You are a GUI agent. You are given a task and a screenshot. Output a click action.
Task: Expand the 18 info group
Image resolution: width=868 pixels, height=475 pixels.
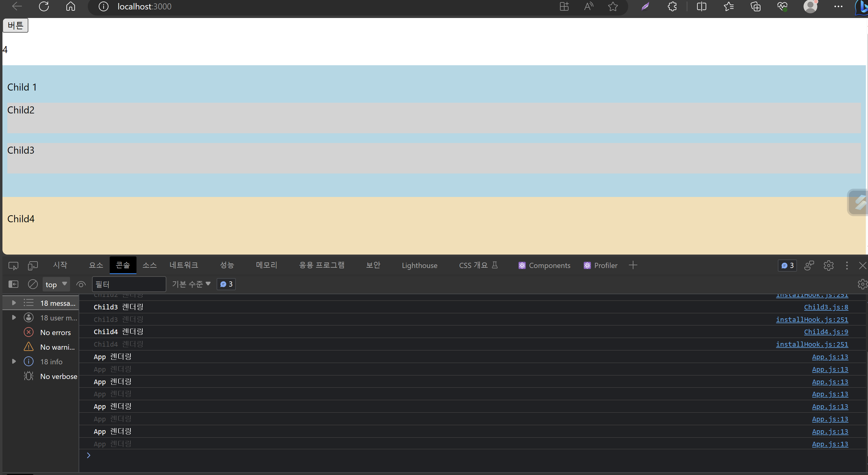(14, 361)
